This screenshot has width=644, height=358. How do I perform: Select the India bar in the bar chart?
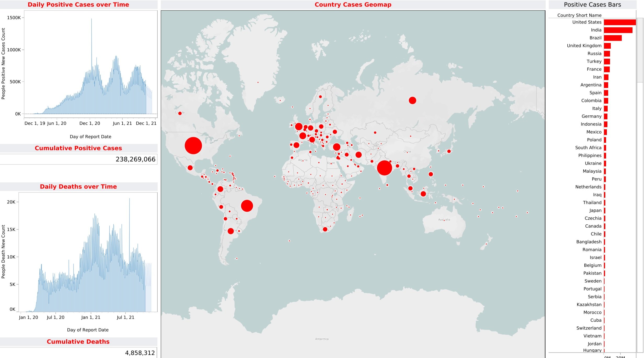click(x=618, y=30)
